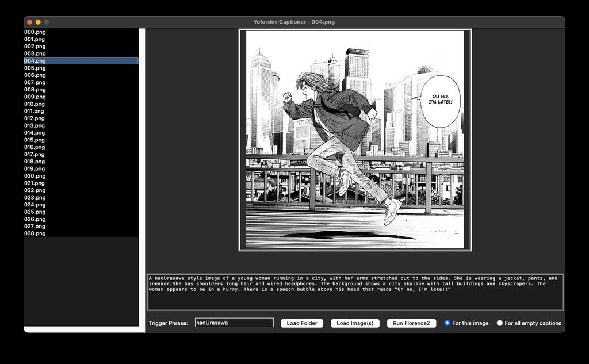The image size is (589, 364).
Task: Click the manga image preview
Action: click(355, 140)
